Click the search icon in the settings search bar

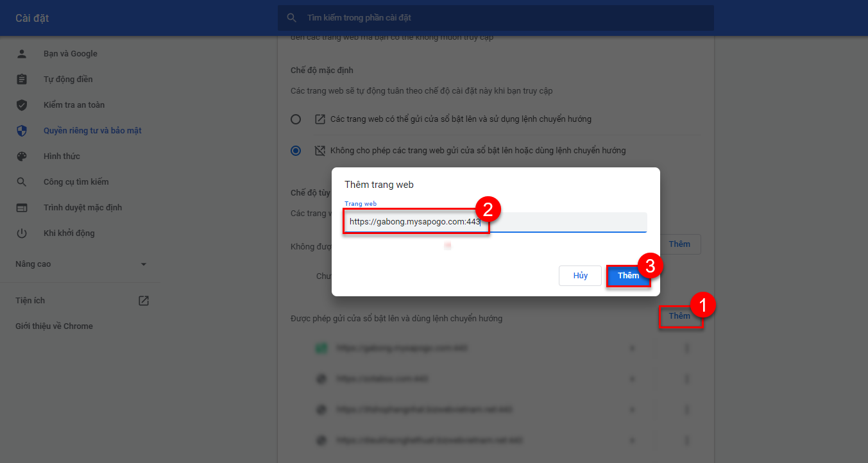292,18
